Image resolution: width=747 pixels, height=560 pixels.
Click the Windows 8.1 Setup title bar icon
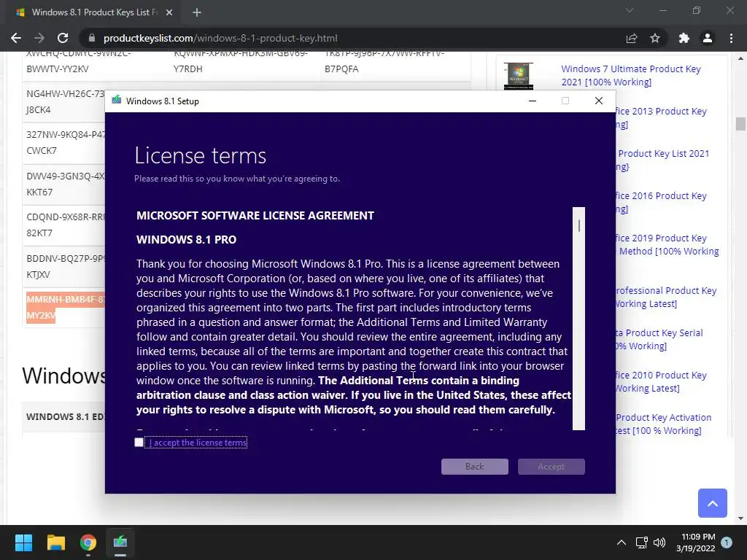(116, 100)
